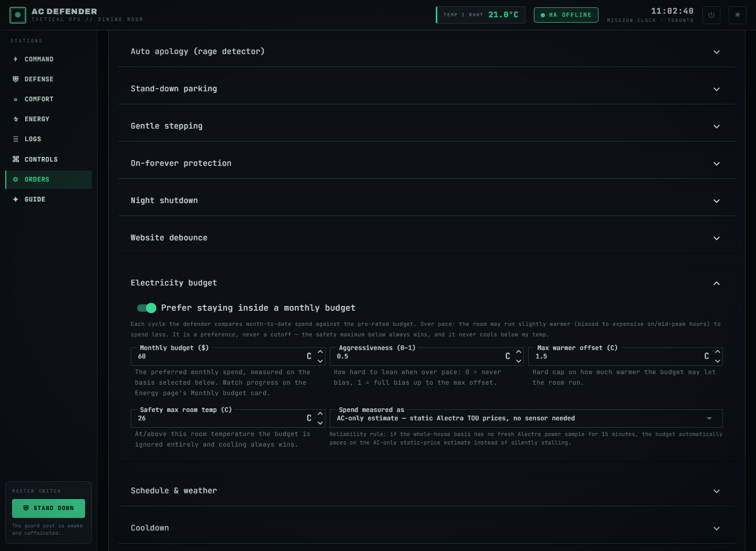The image size is (756, 551).
Task: Decrease Aggressiveness with the down arrow
Action: point(519,361)
